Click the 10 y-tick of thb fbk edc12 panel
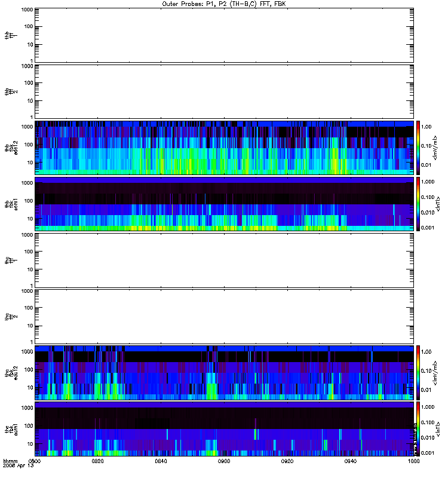The image size is (448, 478). click(x=30, y=163)
